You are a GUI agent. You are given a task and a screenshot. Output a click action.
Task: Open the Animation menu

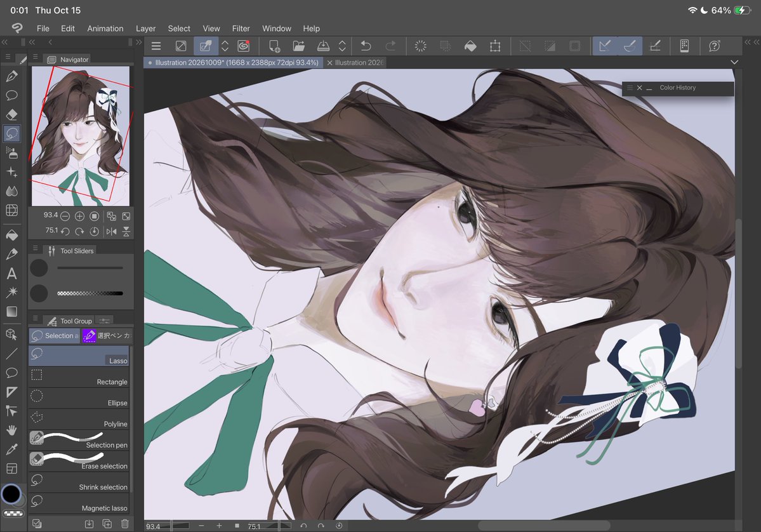click(x=105, y=29)
